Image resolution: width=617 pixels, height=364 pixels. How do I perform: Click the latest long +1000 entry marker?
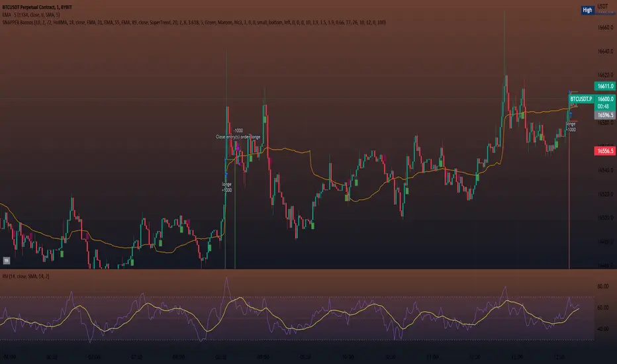(x=571, y=126)
